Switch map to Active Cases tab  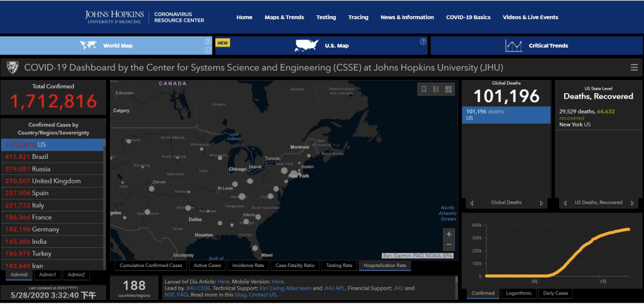[x=207, y=266]
